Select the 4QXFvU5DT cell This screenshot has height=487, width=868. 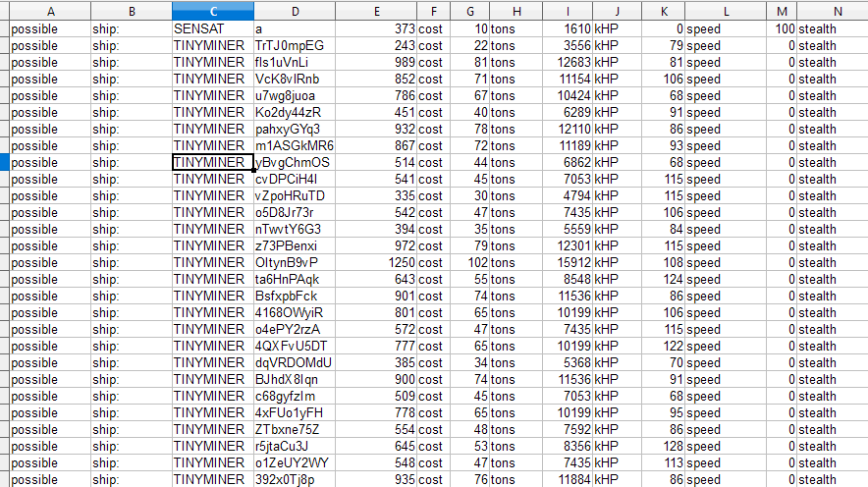pos(295,346)
